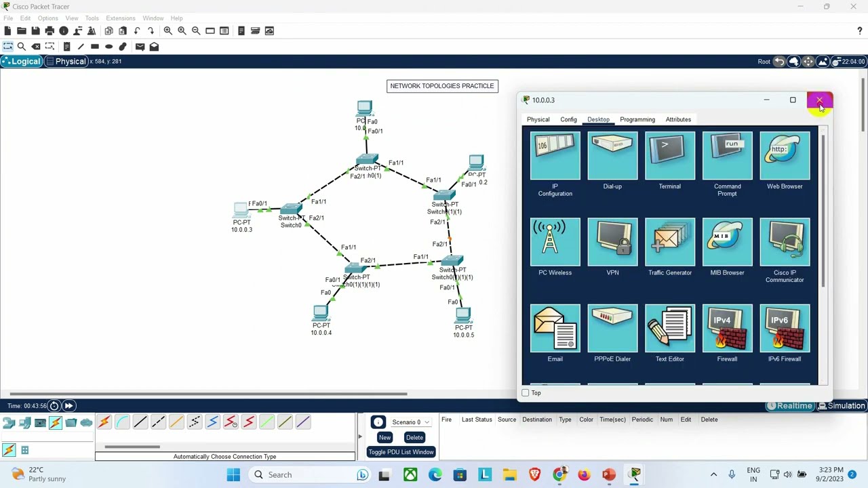
Task: Open the Command Prompt app
Action: point(727,157)
